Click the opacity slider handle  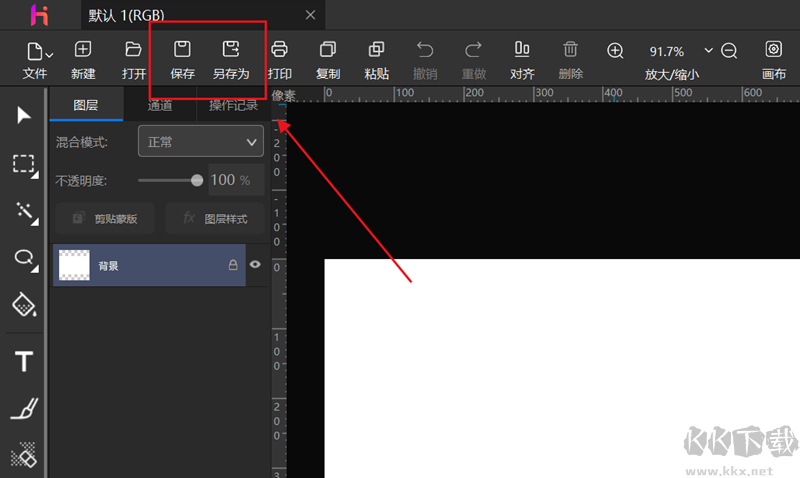click(x=196, y=180)
